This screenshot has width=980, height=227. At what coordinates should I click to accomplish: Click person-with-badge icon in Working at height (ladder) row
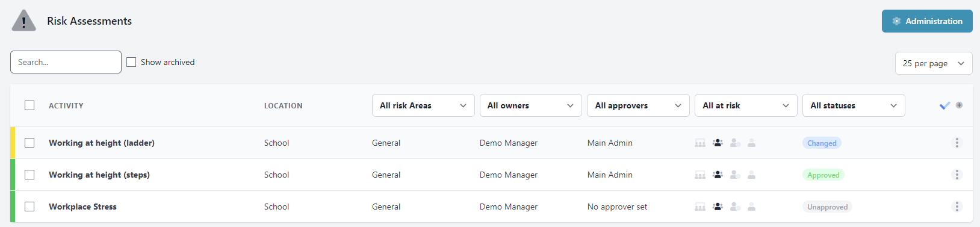(x=735, y=143)
